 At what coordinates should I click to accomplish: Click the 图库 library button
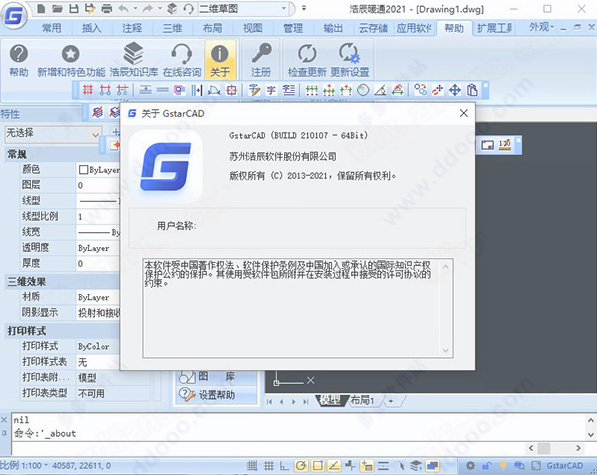pos(217,377)
